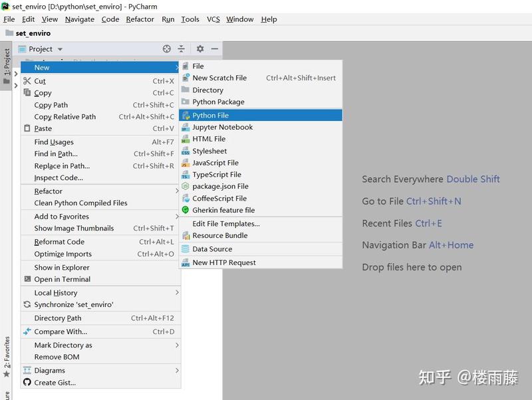Click the scroll-from-source crosshair icon
The width and height of the screenshot is (532, 400).
(x=167, y=49)
